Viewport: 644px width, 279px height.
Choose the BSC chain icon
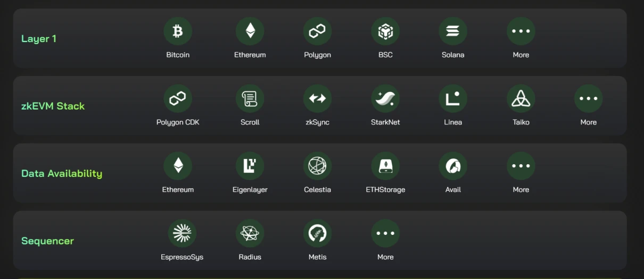click(x=385, y=31)
